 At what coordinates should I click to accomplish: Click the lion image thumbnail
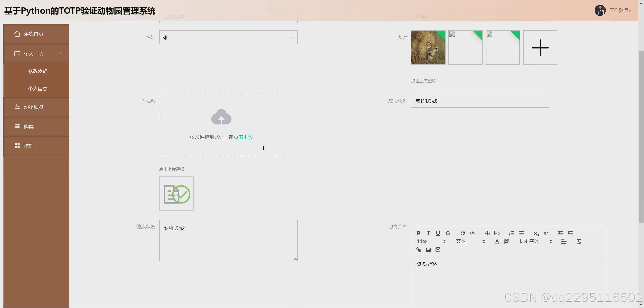(x=428, y=48)
